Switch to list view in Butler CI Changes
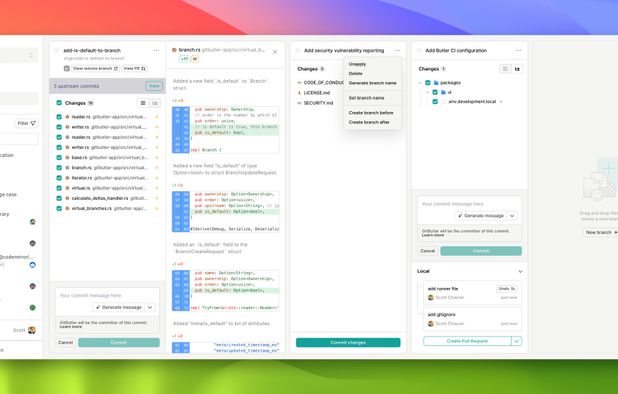This screenshot has width=618, height=394. (x=505, y=69)
